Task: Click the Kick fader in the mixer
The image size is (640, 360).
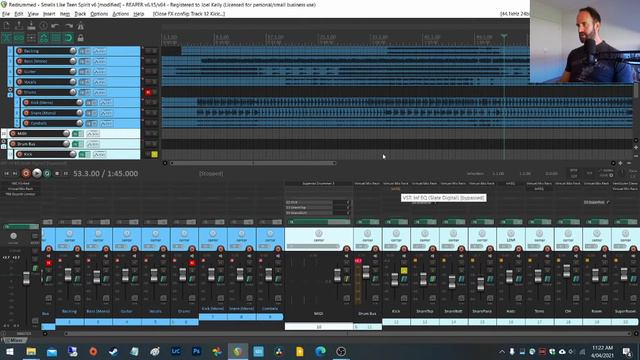Action: click(x=394, y=280)
